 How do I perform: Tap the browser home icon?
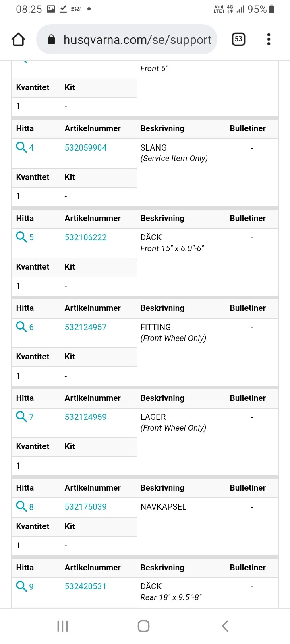19,39
